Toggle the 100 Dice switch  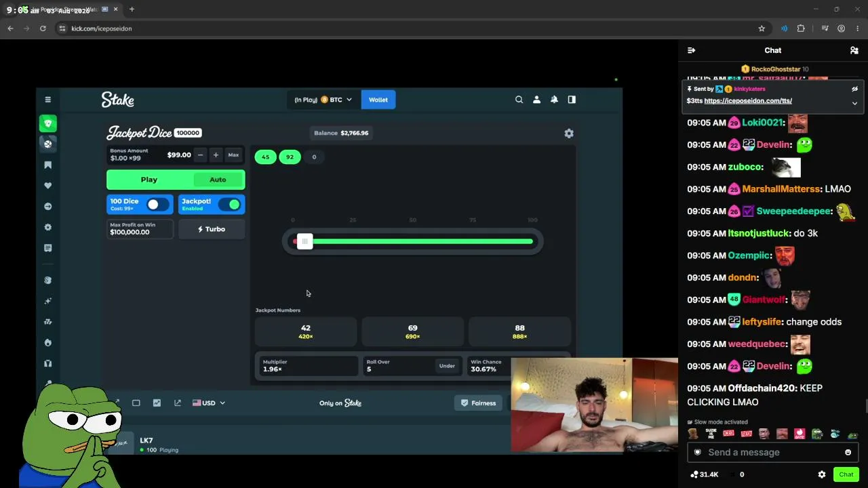(x=158, y=205)
